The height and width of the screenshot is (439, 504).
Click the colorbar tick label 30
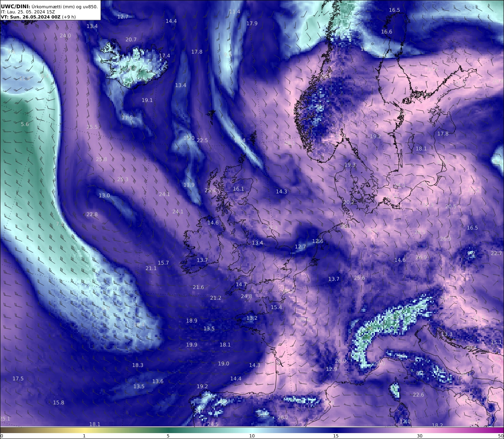coord(420,436)
